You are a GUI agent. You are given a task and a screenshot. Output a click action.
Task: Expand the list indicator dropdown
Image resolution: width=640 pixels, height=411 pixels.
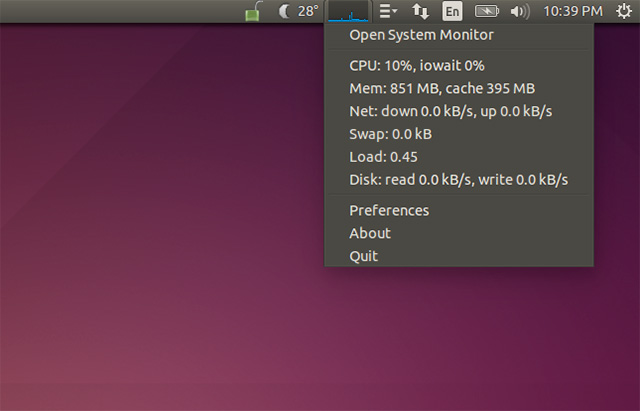coord(388,12)
